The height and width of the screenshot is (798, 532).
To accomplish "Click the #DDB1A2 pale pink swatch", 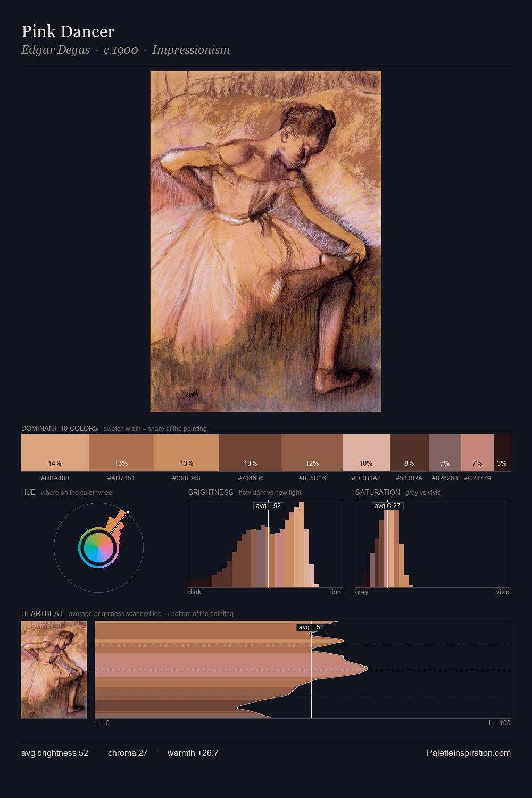I will pos(366,453).
